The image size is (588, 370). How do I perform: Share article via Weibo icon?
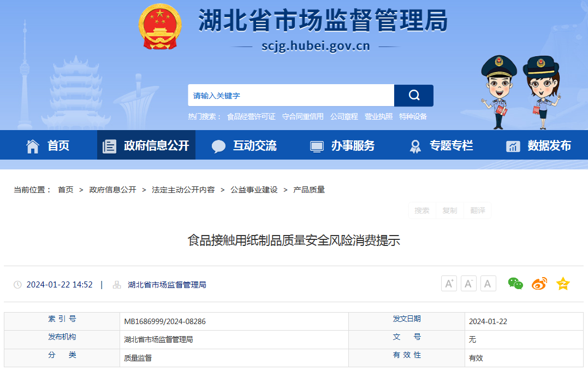click(x=539, y=284)
